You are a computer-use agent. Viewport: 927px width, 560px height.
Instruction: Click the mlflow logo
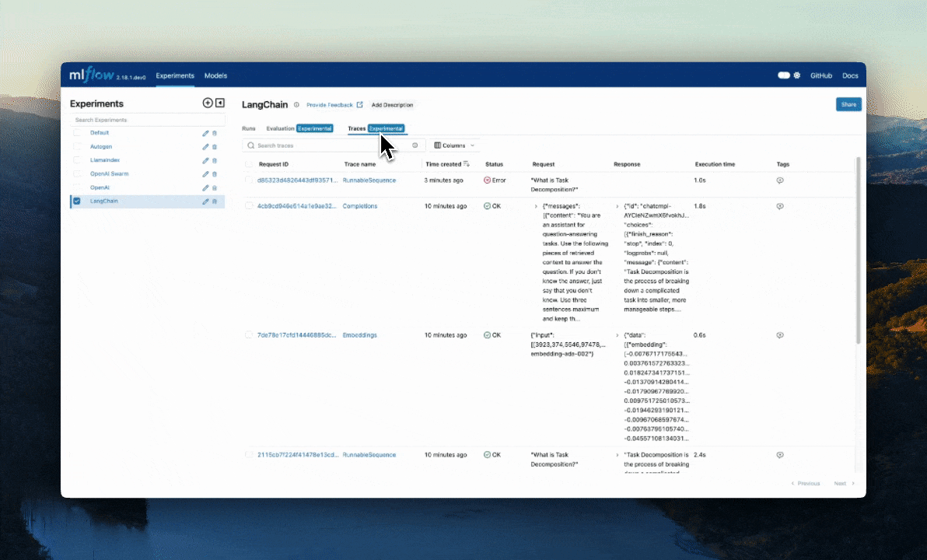coord(92,75)
